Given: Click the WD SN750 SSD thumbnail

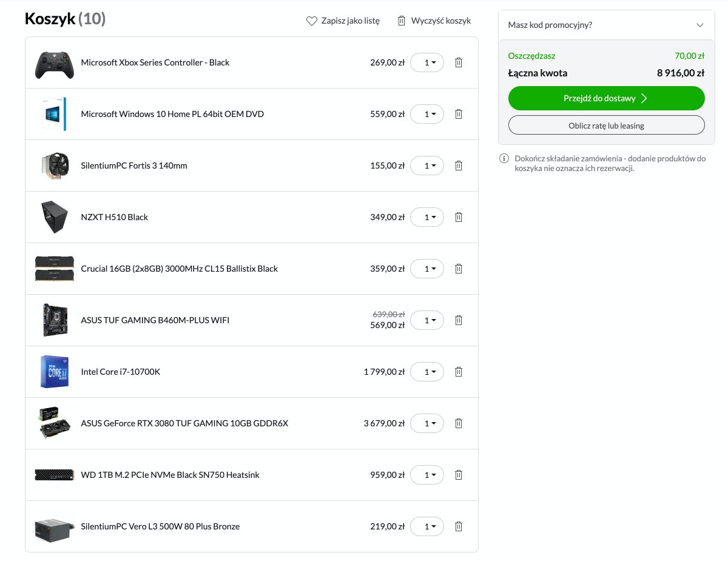Looking at the screenshot, I should 55,475.
